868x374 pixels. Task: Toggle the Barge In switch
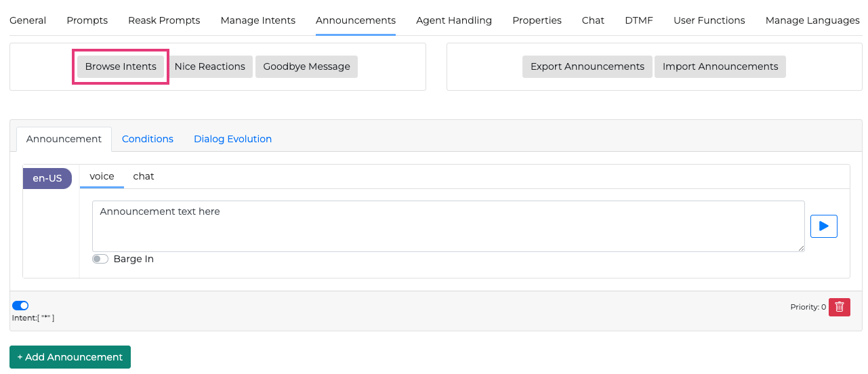point(100,259)
